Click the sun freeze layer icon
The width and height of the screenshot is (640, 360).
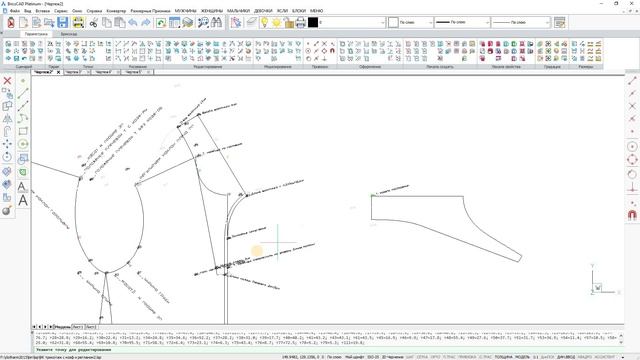pyautogui.click(x=277, y=22)
